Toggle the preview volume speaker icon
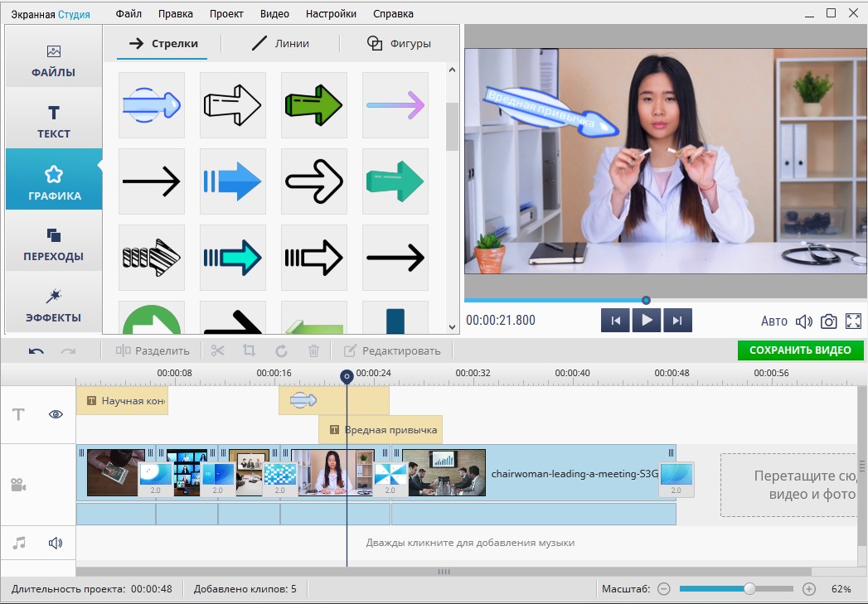 pyautogui.click(x=804, y=321)
